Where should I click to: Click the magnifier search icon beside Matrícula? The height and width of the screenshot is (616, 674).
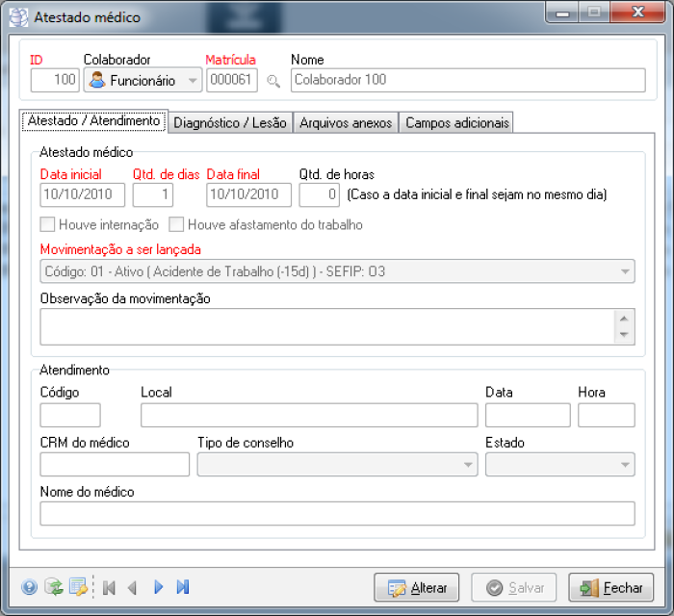pos(273,81)
